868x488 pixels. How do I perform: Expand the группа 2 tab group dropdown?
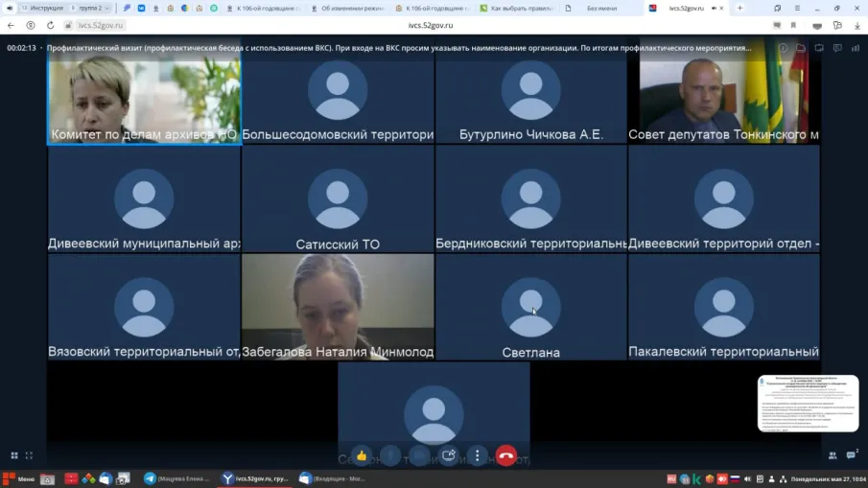coord(90,9)
